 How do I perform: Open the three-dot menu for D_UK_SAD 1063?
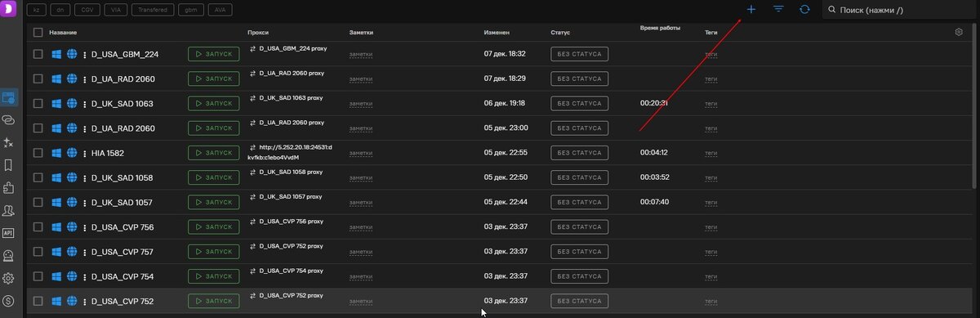click(85, 104)
